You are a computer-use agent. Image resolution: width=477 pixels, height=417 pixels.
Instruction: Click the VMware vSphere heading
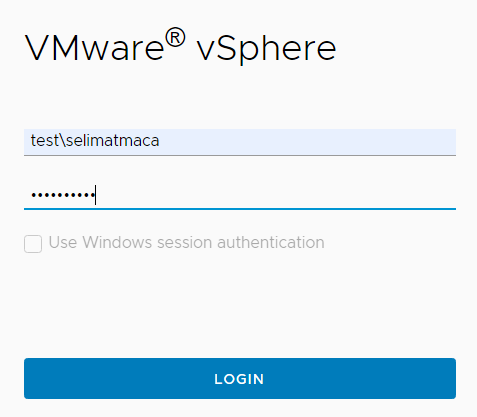180,47
